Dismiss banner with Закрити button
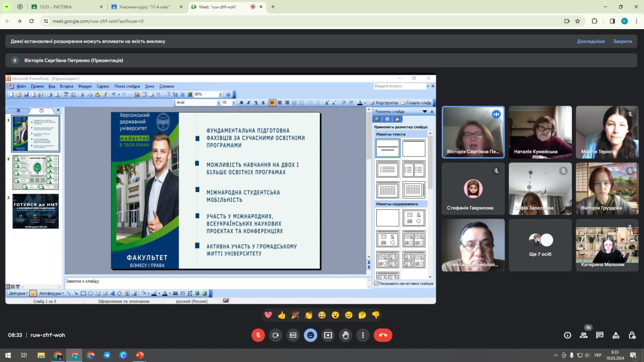The image size is (644, 362). pos(622,41)
